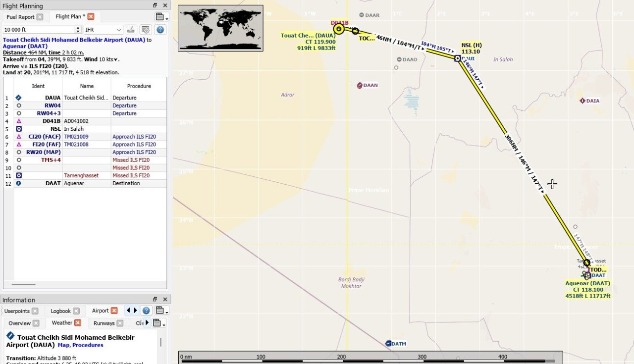Select the TMS+4 missed approach row
This screenshot has width=634, height=364.
[x=85, y=160]
